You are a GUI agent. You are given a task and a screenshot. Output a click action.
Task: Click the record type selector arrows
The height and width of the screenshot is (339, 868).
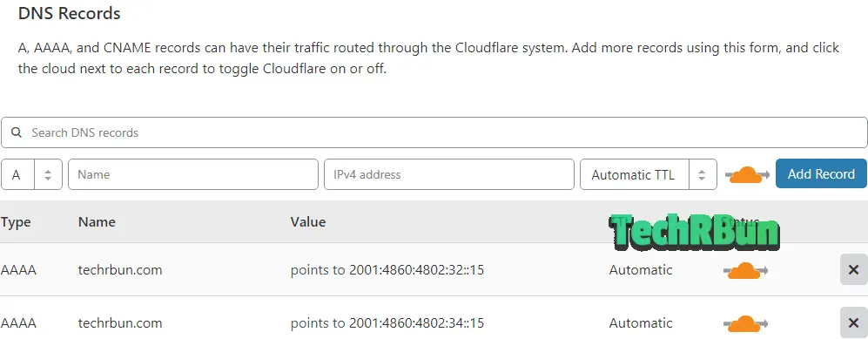pos(48,175)
